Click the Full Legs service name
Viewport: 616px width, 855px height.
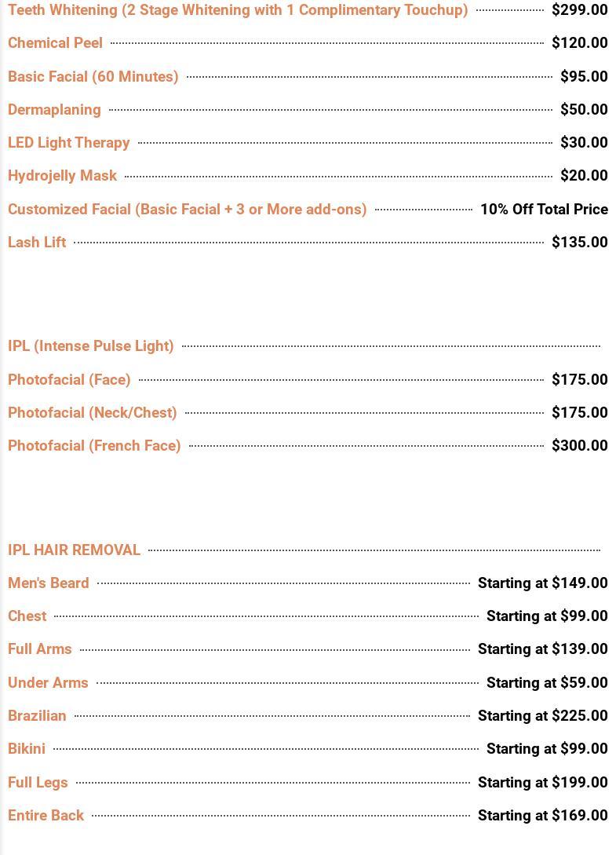pyautogui.click(x=38, y=783)
